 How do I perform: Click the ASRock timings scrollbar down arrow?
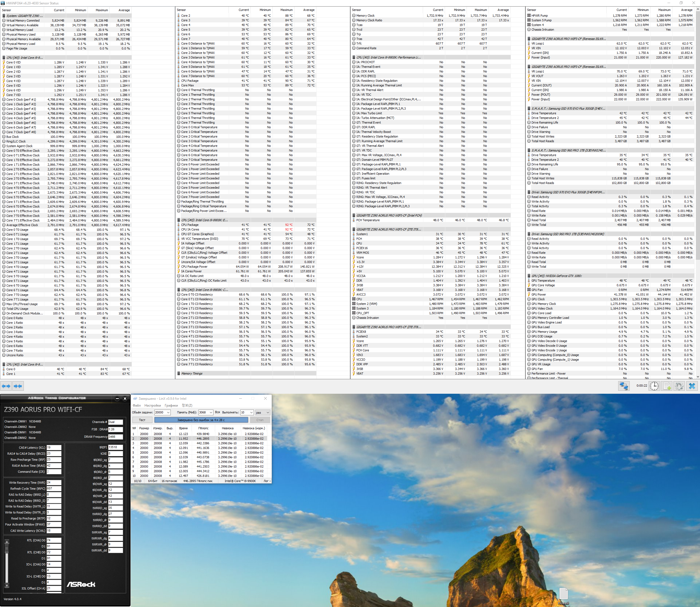pyautogui.click(x=7, y=585)
